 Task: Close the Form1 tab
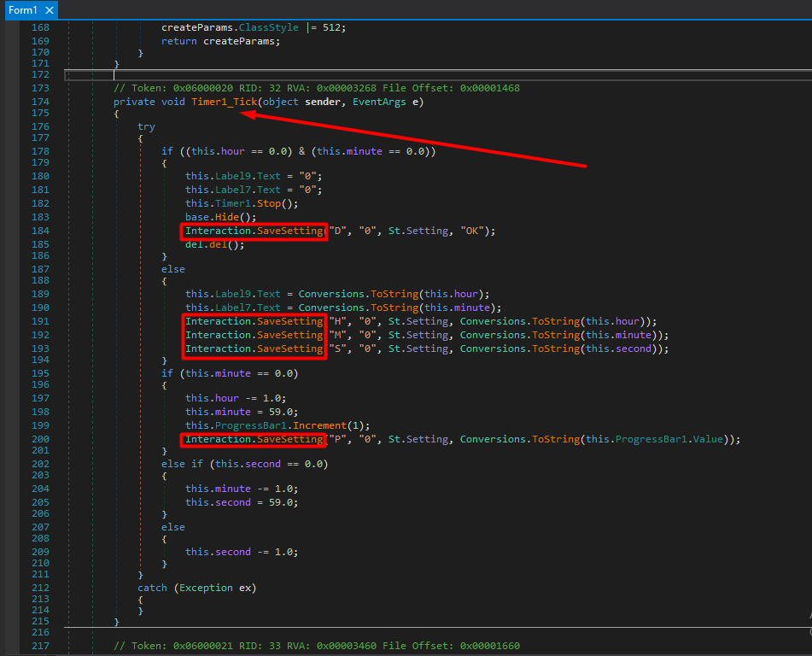(x=49, y=10)
